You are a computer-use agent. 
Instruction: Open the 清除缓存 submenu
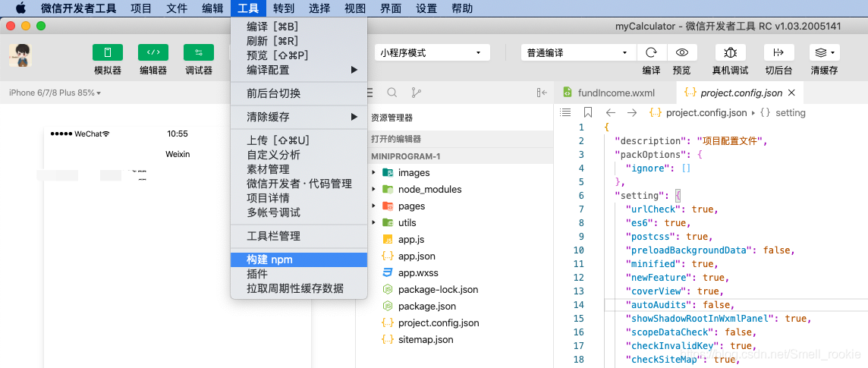(299, 117)
